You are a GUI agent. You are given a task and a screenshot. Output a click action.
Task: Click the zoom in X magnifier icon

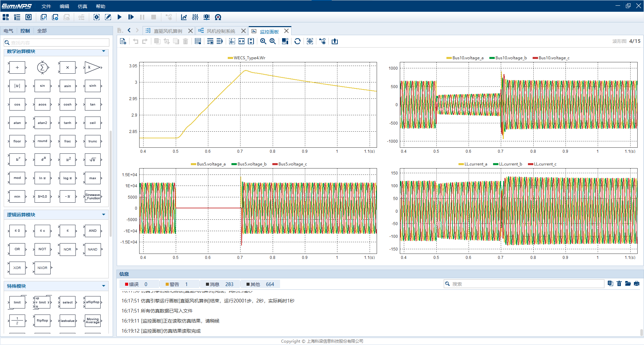(x=263, y=41)
